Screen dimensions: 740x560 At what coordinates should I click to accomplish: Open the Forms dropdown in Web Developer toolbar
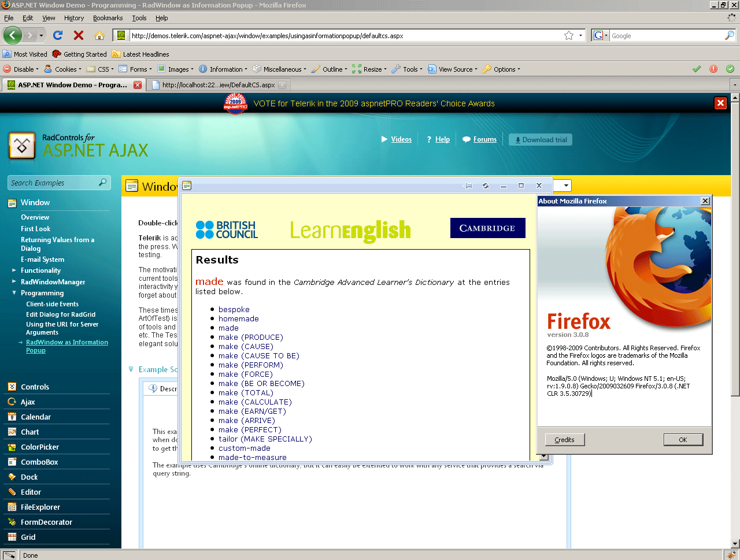(x=136, y=69)
